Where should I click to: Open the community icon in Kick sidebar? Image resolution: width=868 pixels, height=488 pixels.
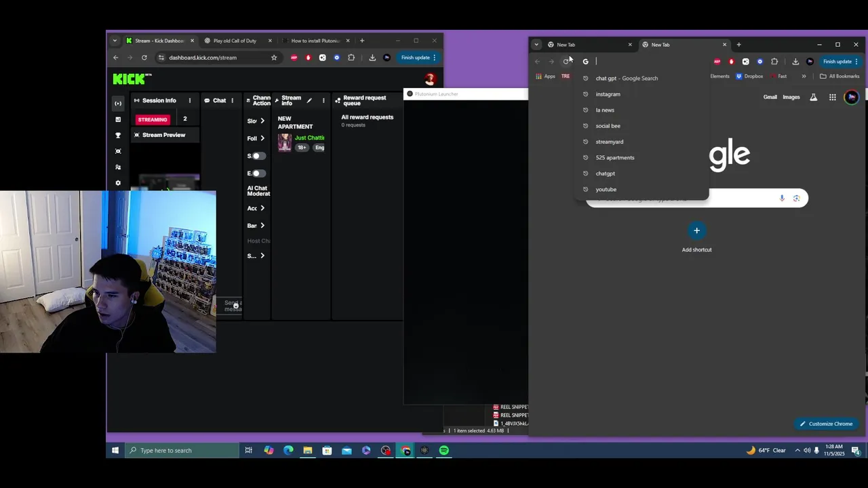pos(118,167)
